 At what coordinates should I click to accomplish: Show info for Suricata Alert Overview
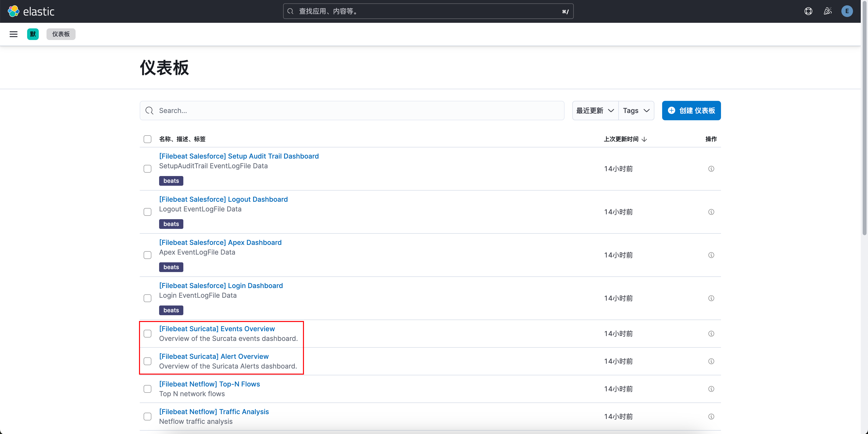711,361
